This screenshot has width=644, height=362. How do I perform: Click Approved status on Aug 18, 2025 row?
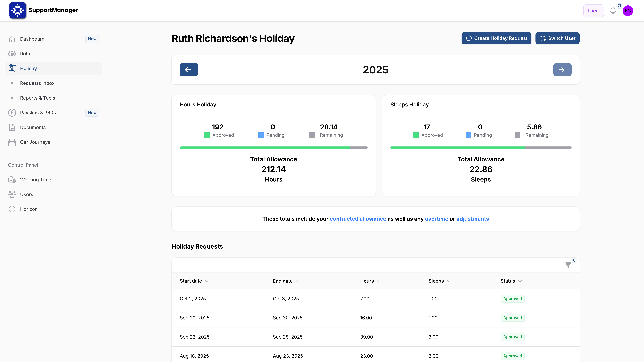513,356
